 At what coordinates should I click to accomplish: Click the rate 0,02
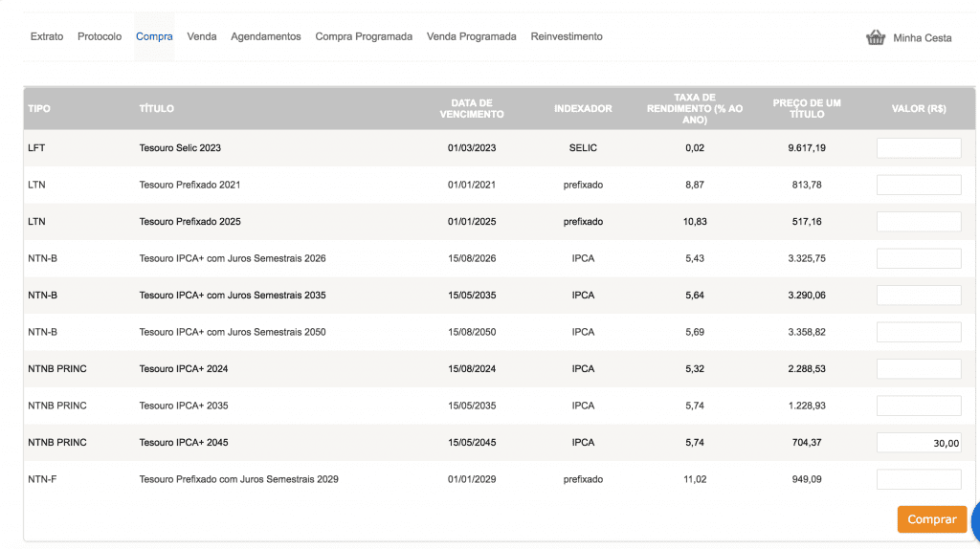(695, 148)
